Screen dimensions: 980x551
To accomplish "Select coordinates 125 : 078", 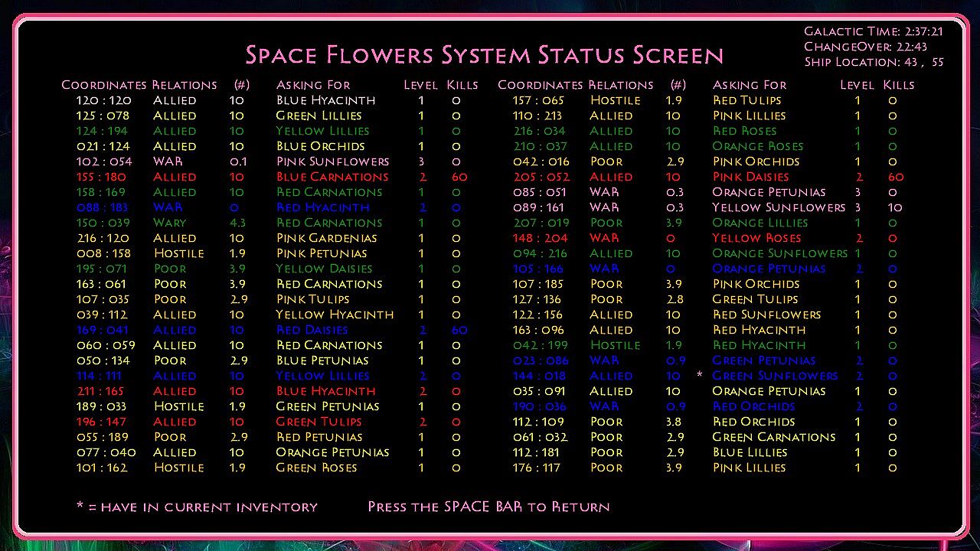I will pyautogui.click(x=103, y=116).
